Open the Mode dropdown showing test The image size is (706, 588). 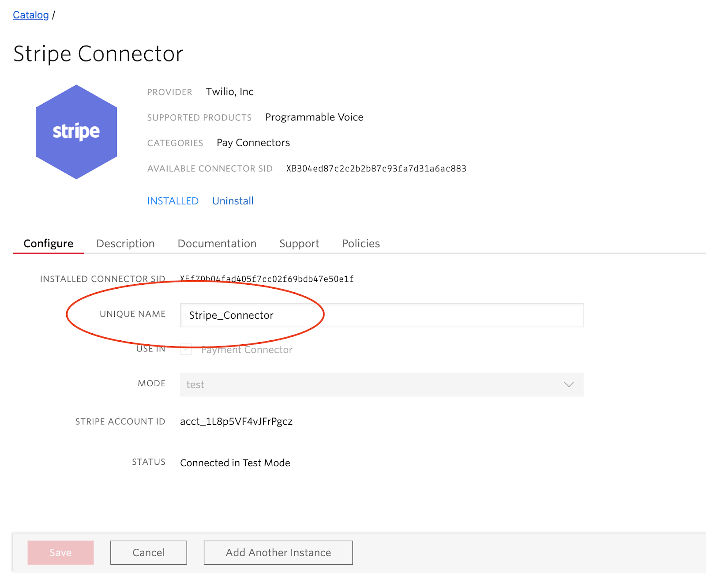point(382,384)
